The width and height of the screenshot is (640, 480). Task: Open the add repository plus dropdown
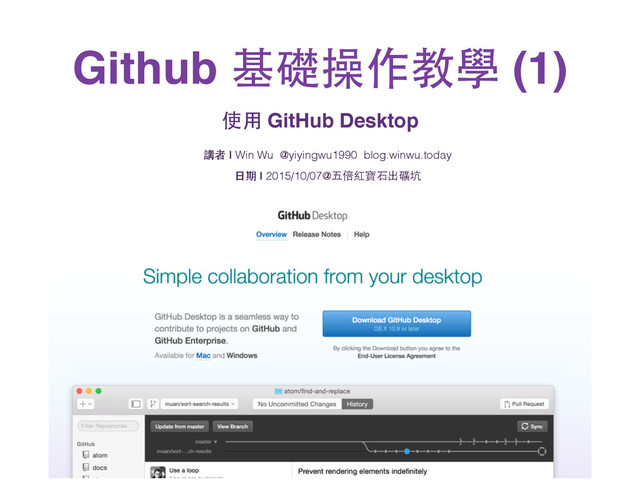[86, 404]
